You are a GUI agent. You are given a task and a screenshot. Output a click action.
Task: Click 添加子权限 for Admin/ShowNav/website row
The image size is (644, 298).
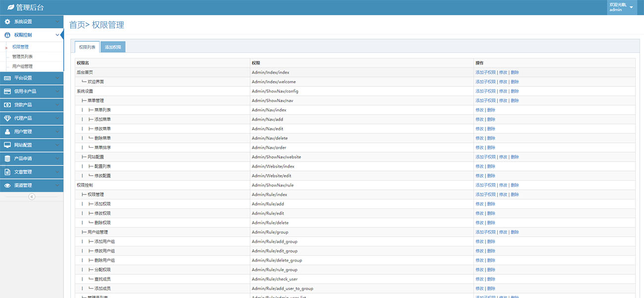pyautogui.click(x=485, y=157)
